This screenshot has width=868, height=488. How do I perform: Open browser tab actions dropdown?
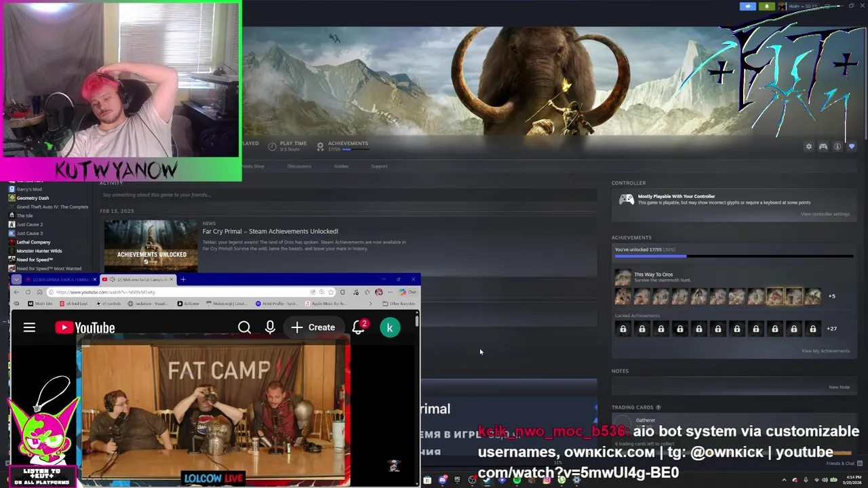pos(16,279)
